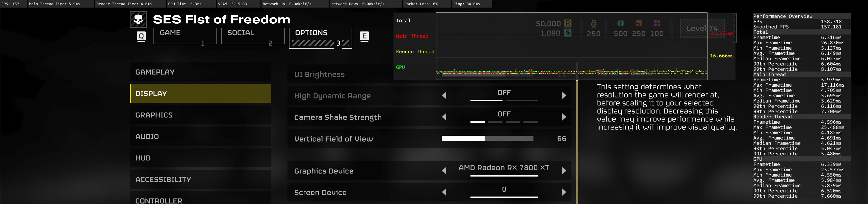
Task: Click the Packet Loss: 0% readout
Action: pyautogui.click(x=421, y=4)
